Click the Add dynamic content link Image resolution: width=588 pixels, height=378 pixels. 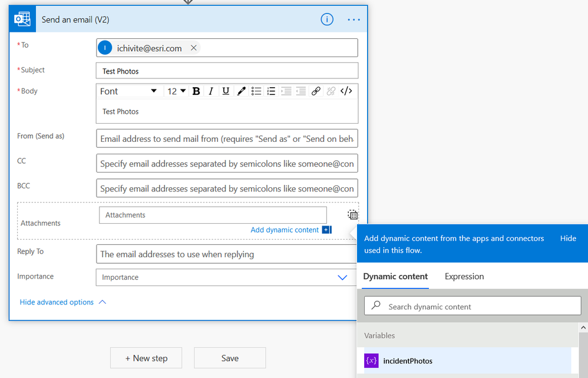(x=285, y=230)
